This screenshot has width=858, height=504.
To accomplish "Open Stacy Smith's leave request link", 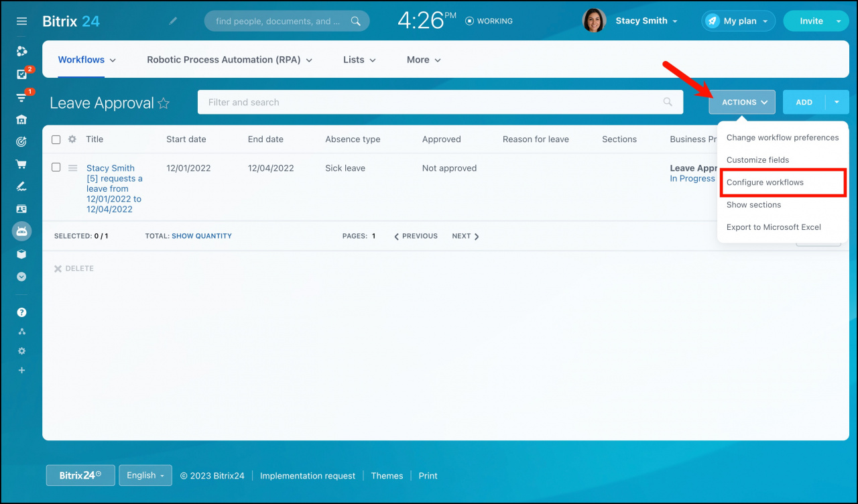I will point(115,188).
